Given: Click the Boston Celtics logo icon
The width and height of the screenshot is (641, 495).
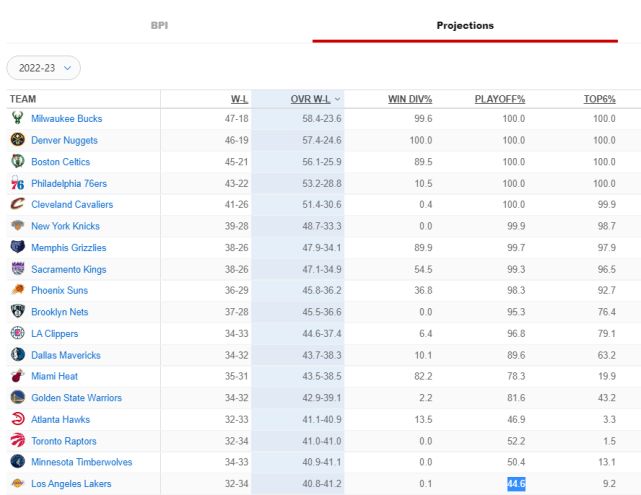Looking at the screenshot, I should 17,161.
